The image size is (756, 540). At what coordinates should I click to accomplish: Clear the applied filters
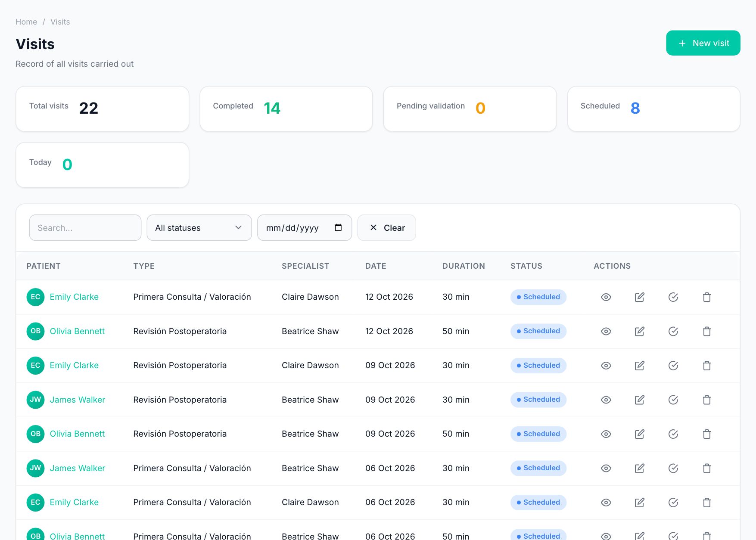[x=386, y=228]
